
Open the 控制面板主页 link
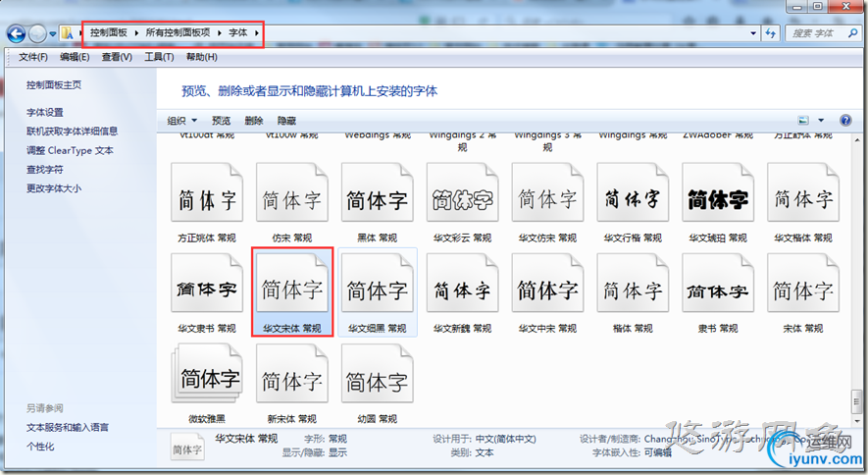pos(54,84)
